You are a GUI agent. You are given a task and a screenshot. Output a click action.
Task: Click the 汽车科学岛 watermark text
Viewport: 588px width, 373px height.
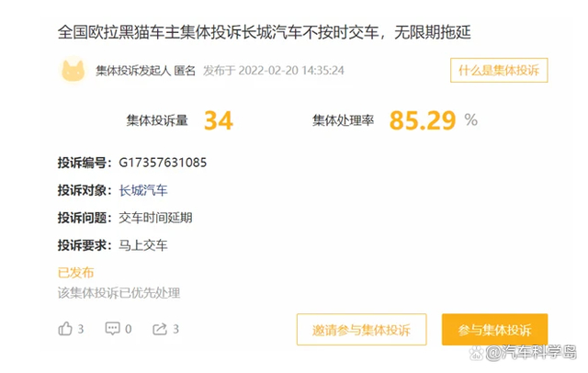(540, 353)
